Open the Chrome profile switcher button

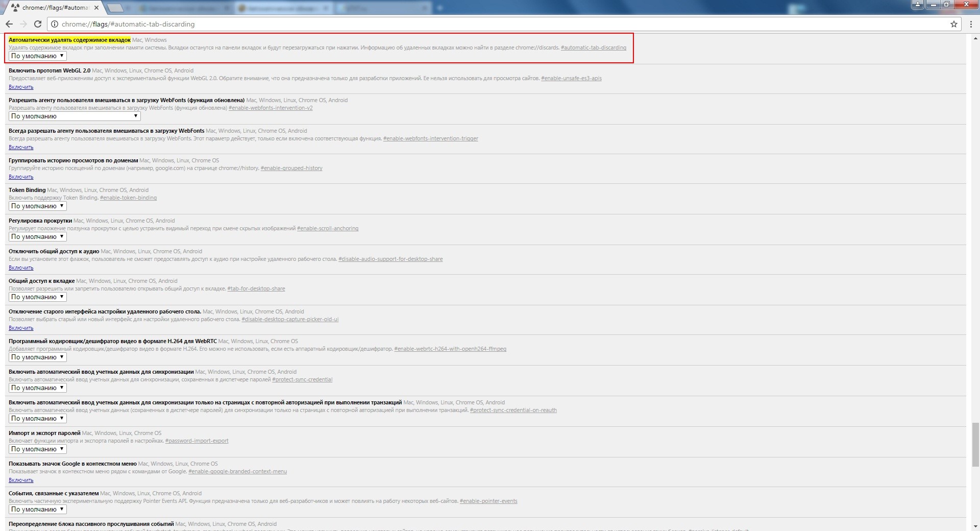pyautogui.click(x=917, y=4)
